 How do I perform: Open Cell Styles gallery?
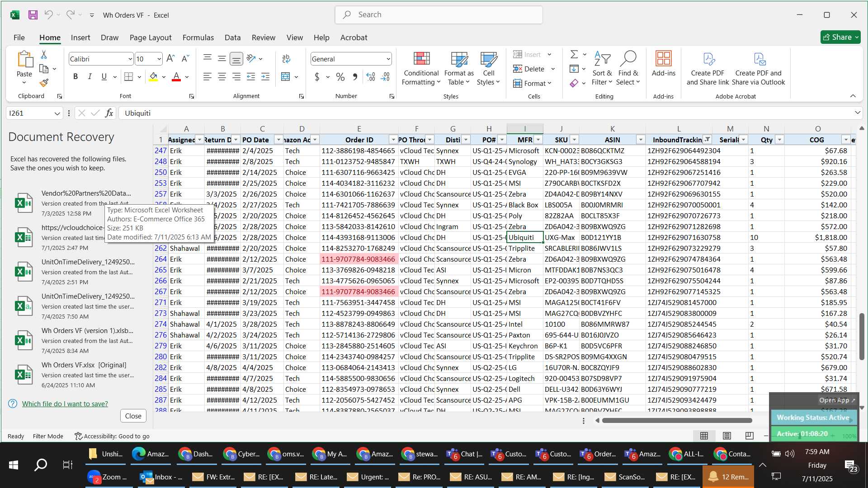[488, 68]
